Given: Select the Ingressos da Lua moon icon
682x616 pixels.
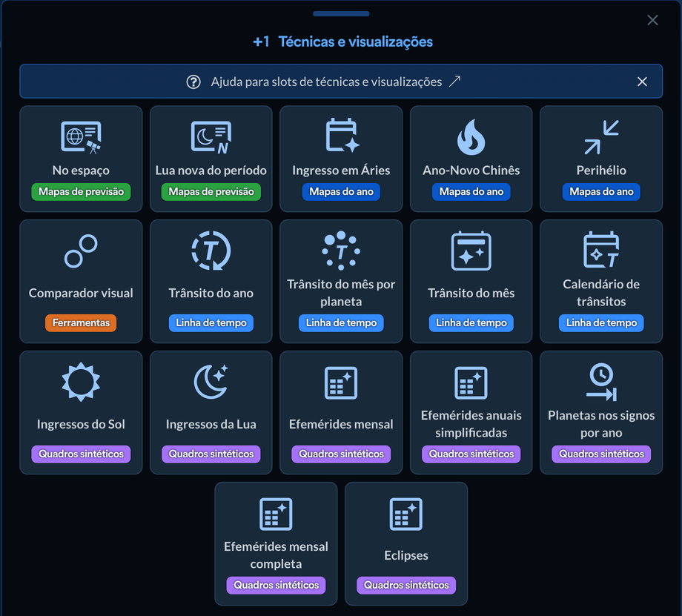Looking at the screenshot, I should click(211, 382).
